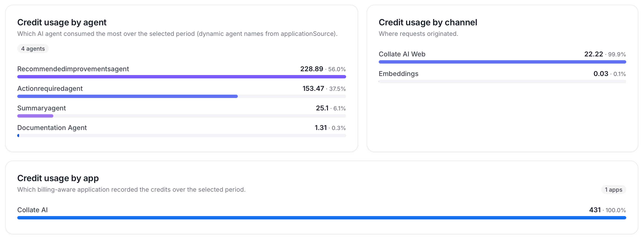Click the 0.3% percentage
Viewport: 644px width, 239px height.
pos(339,128)
